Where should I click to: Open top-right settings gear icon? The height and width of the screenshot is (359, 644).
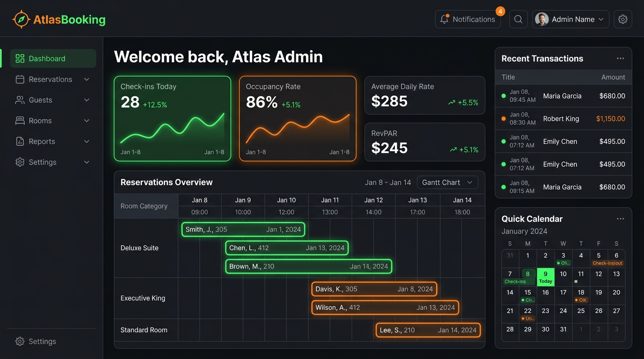coord(622,19)
